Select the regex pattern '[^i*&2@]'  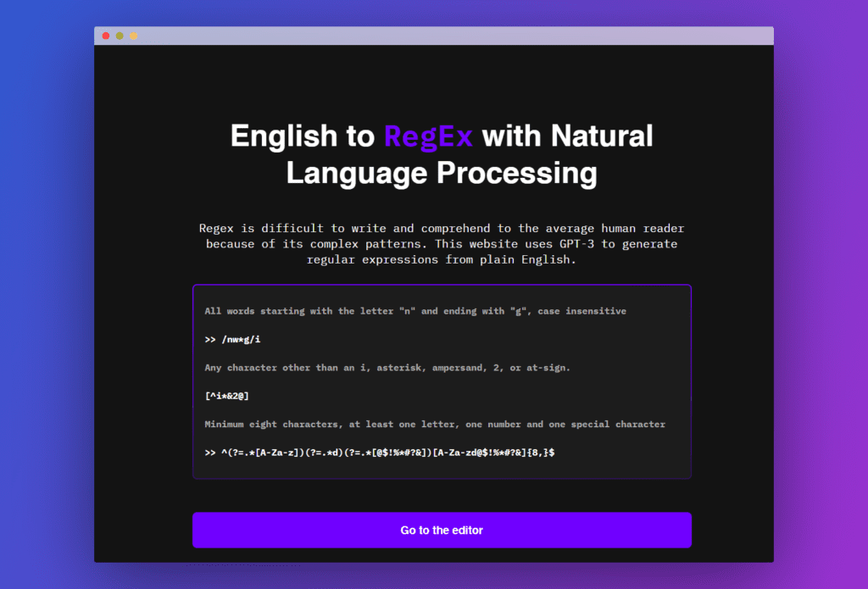[x=227, y=396]
